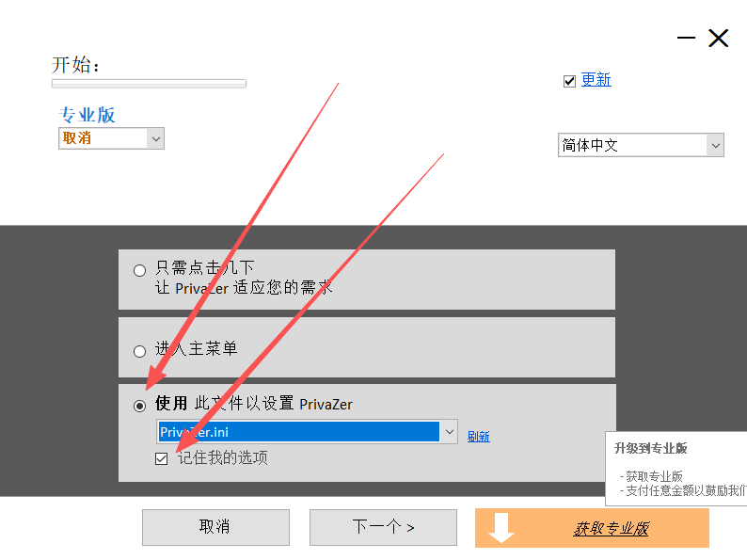Click the - 获取专业版 tooltip line
Image resolution: width=747 pixels, height=560 pixels.
tap(651, 476)
